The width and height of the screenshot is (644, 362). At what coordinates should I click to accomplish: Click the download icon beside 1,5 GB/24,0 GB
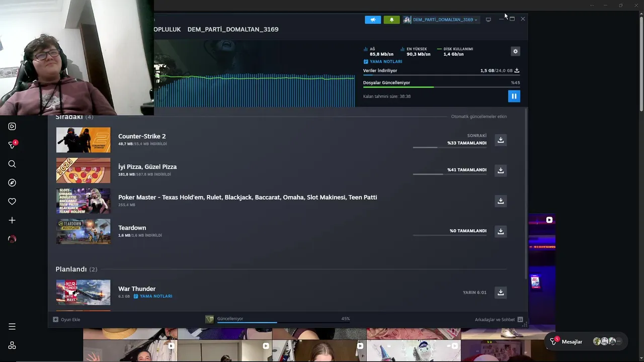pyautogui.click(x=517, y=70)
